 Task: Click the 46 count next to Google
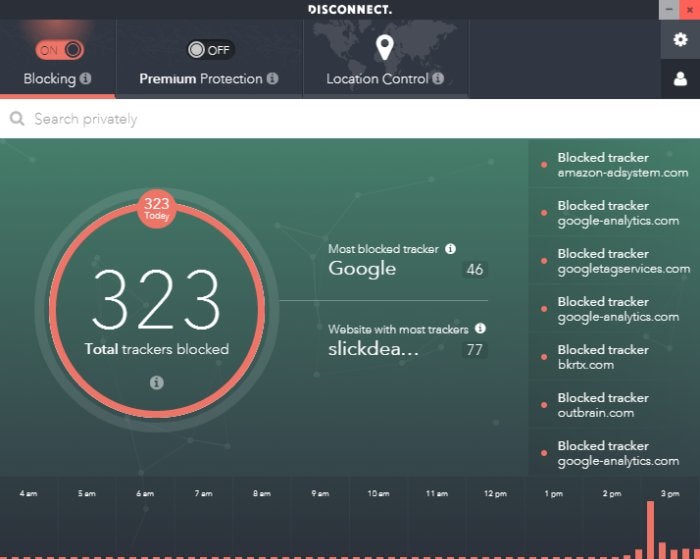point(475,269)
